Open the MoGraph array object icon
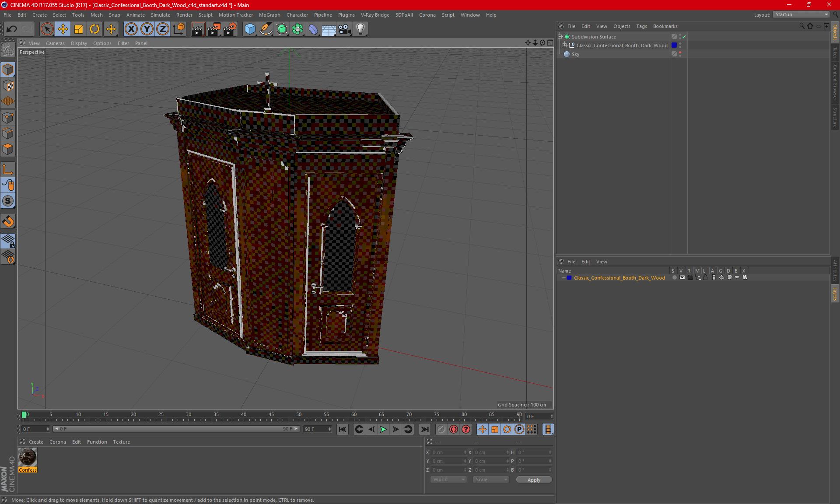The width and height of the screenshot is (840, 504). (298, 29)
